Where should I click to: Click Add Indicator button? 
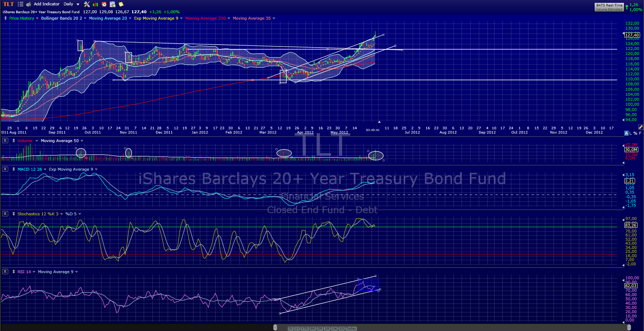47,4
